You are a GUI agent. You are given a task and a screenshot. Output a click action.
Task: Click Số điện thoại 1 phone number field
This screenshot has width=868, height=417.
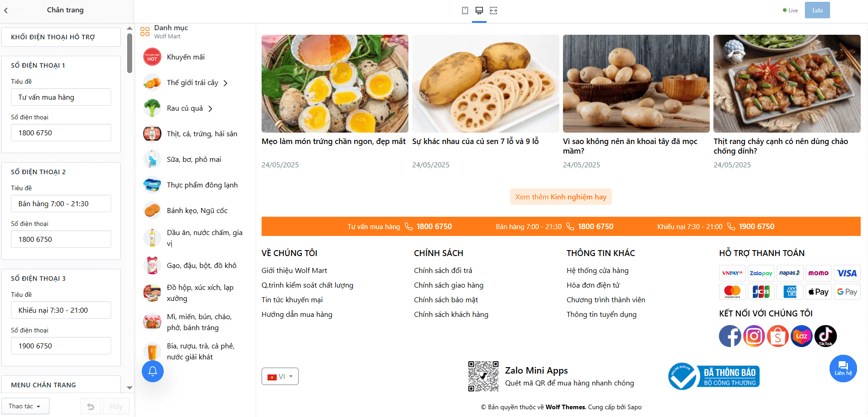click(x=61, y=133)
